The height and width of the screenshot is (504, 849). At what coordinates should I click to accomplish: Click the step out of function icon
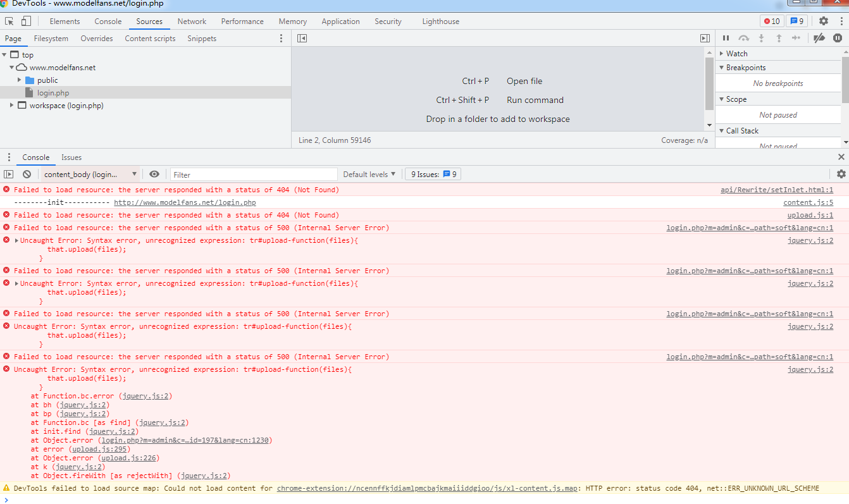click(779, 38)
